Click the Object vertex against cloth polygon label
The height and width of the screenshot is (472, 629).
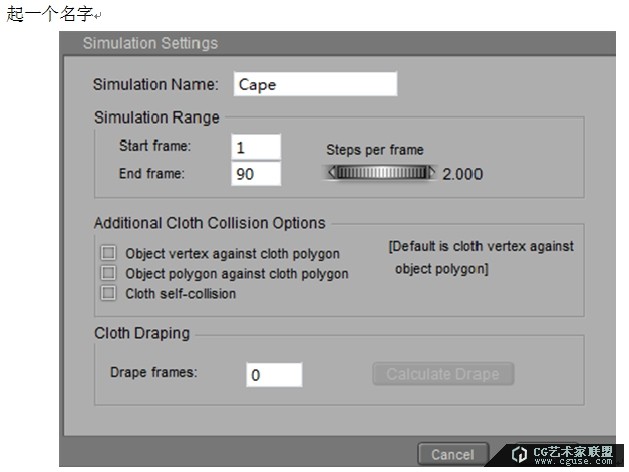[232, 254]
